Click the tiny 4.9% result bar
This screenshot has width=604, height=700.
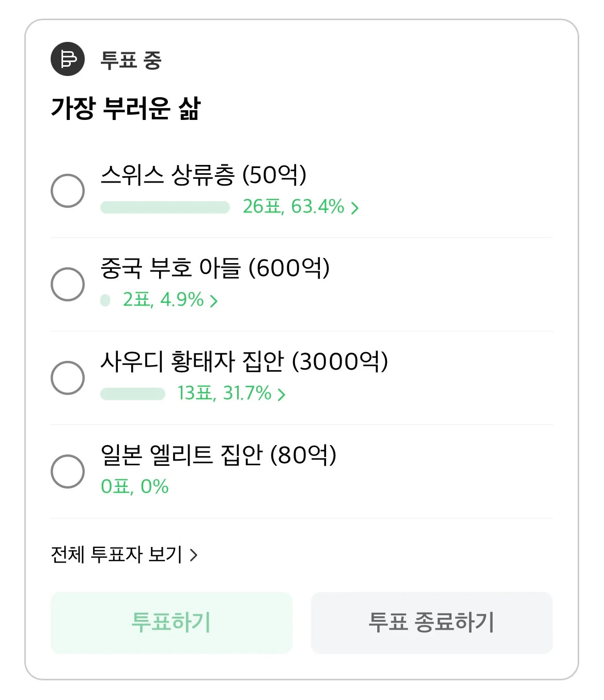(105, 300)
